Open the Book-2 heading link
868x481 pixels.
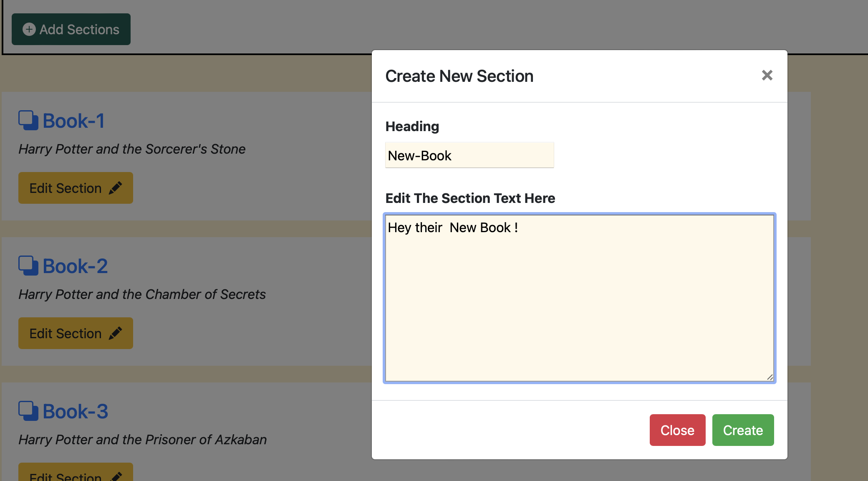[x=75, y=266]
